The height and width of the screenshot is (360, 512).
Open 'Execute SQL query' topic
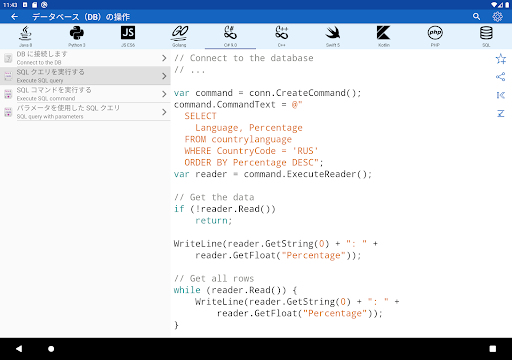pos(85,76)
